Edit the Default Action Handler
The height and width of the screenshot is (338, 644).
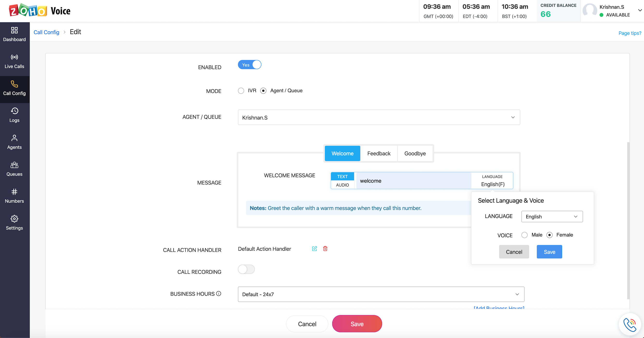(x=315, y=249)
